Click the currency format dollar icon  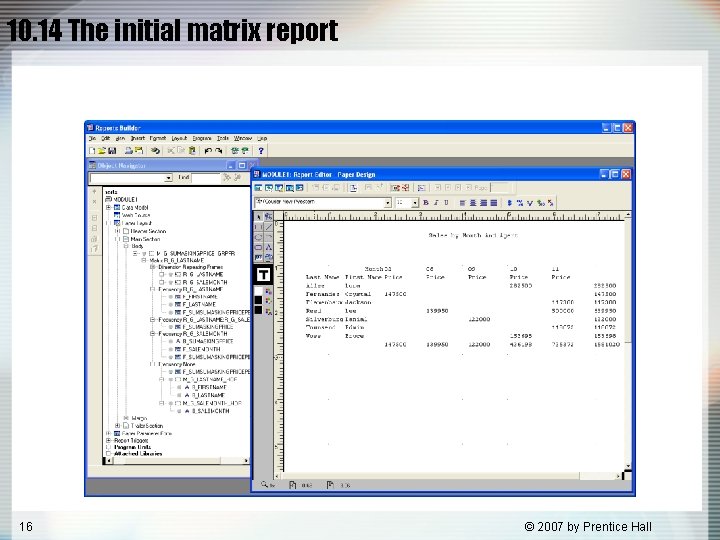(510, 202)
